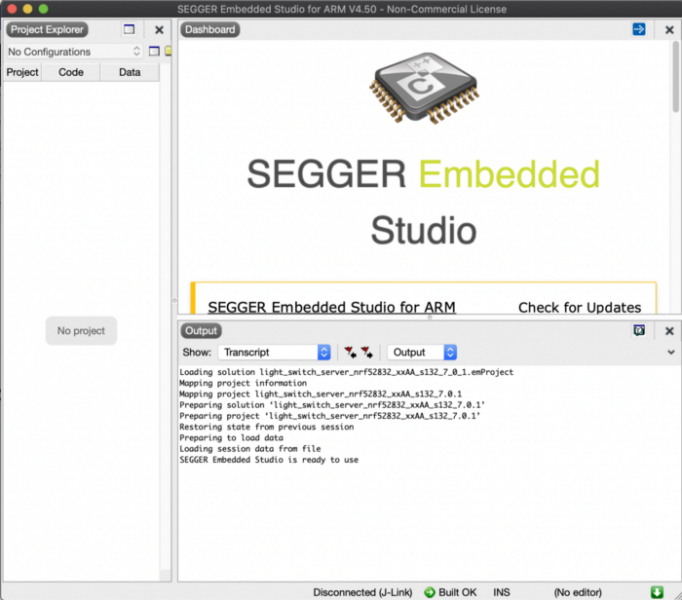This screenshot has width=682, height=600.
Task: Open the No Configurations dropdown
Action: click(x=74, y=51)
